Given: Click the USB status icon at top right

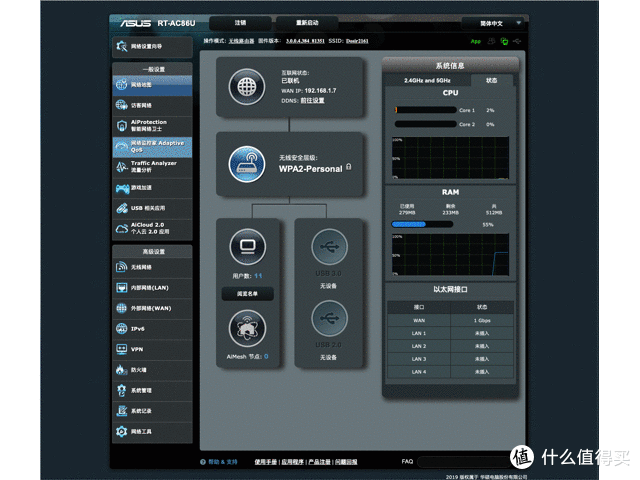Looking at the screenshot, I should (517, 41).
